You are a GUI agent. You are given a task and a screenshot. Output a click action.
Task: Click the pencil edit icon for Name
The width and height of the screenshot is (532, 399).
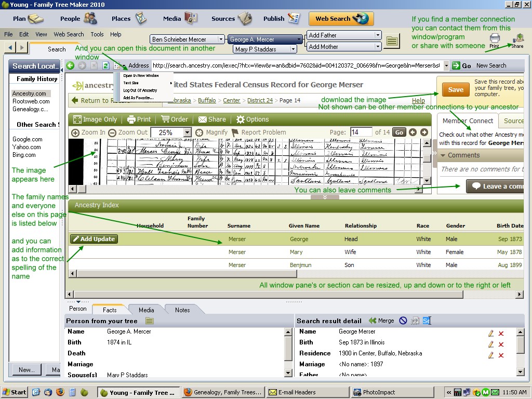coord(491,334)
